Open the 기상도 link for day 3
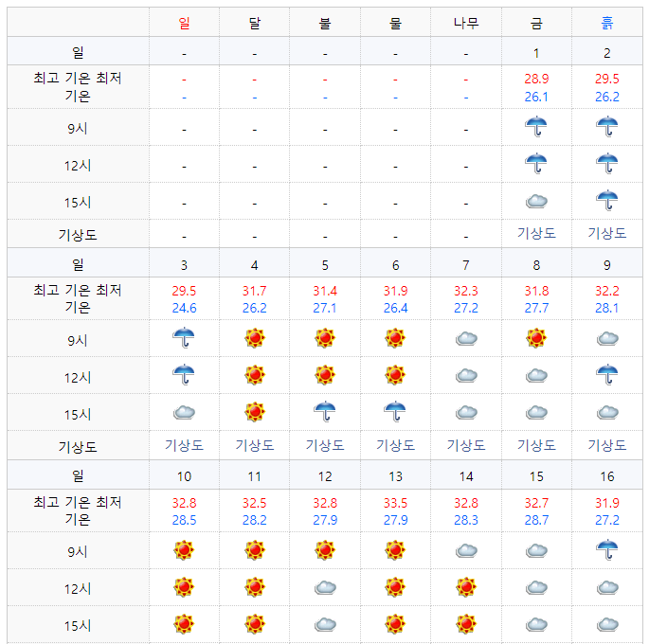The width and height of the screenshot is (649, 644). (184, 445)
